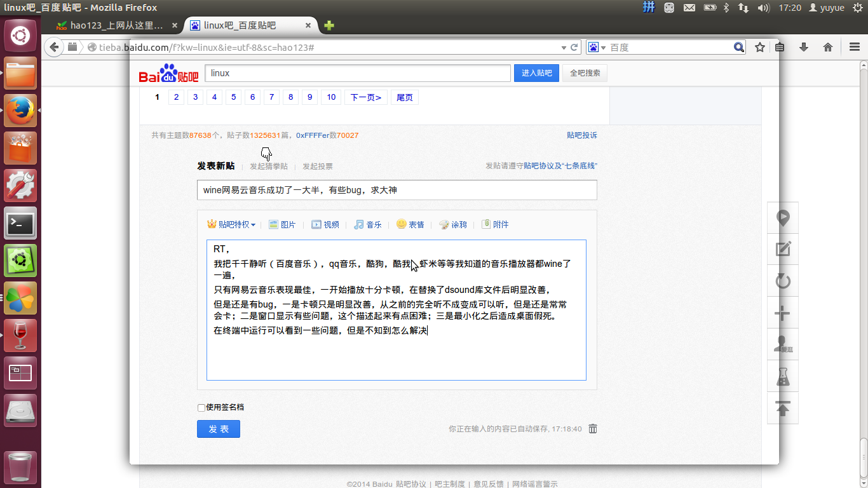Switch to 发起猜拳贴 tab
Image resolution: width=868 pixels, height=488 pixels.
click(x=268, y=166)
